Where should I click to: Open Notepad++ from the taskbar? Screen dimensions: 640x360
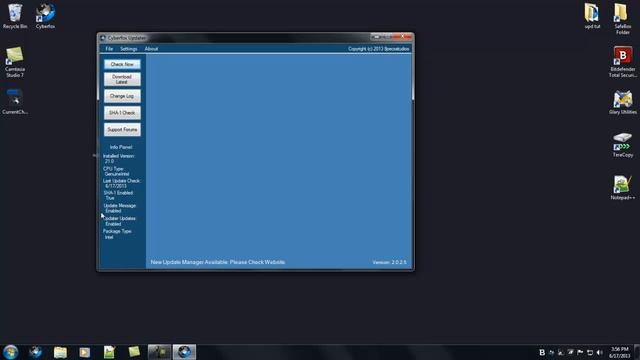(x=109, y=352)
